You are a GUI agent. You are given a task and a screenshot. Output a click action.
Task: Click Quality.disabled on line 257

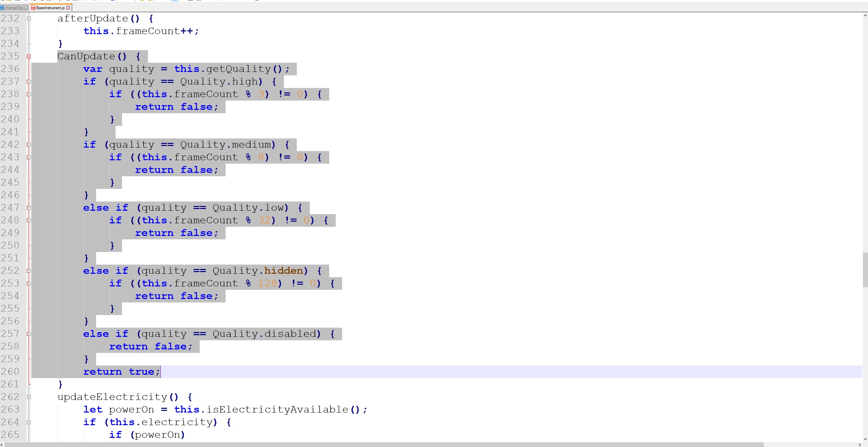(265, 334)
